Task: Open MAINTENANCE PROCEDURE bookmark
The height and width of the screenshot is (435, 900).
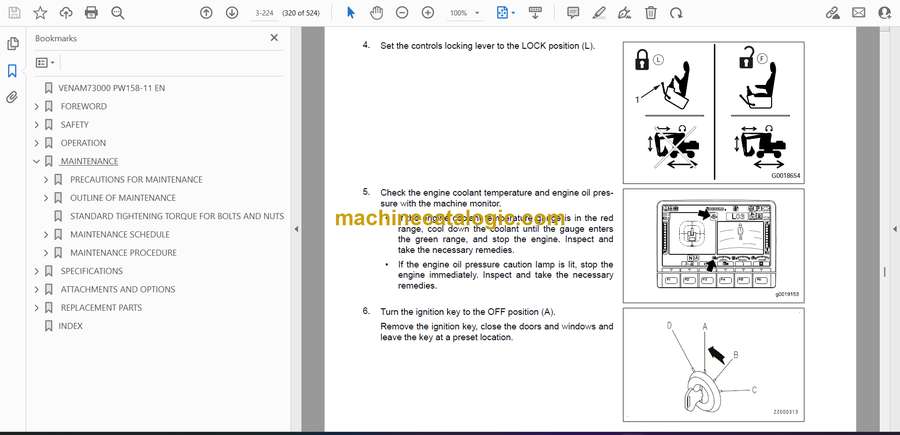Action: click(x=123, y=253)
